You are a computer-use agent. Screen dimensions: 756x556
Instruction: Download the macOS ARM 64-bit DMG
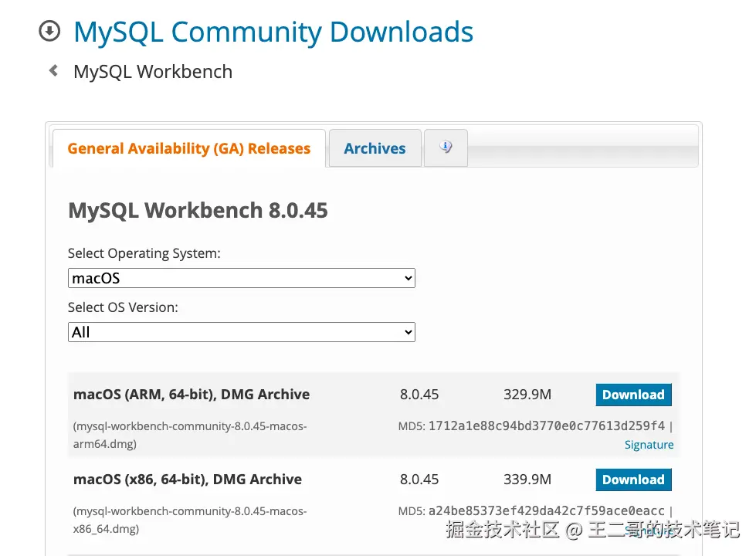tap(633, 395)
